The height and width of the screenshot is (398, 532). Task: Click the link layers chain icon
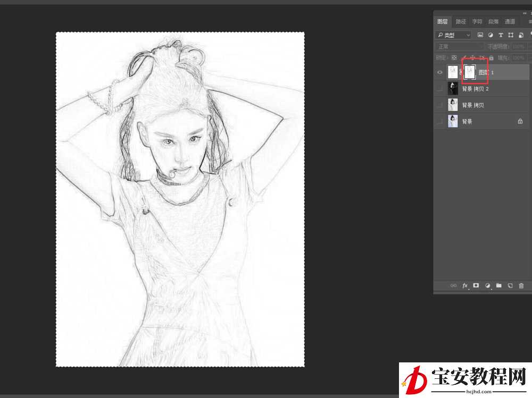453,285
